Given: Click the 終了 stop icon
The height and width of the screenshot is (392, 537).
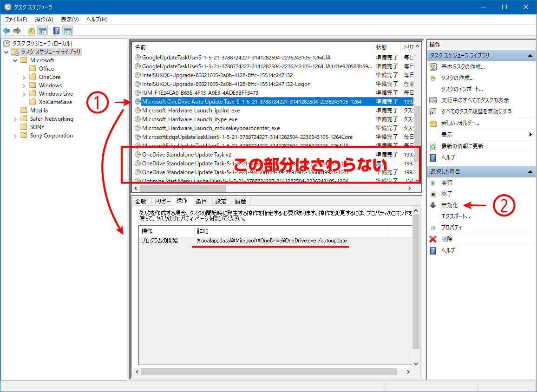Looking at the screenshot, I should (x=433, y=194).
